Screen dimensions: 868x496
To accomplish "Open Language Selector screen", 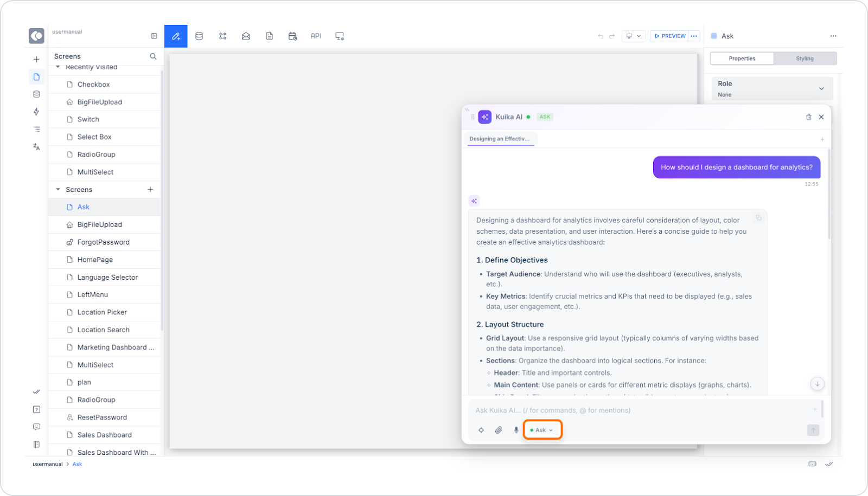I will click(x=104, y=277).
